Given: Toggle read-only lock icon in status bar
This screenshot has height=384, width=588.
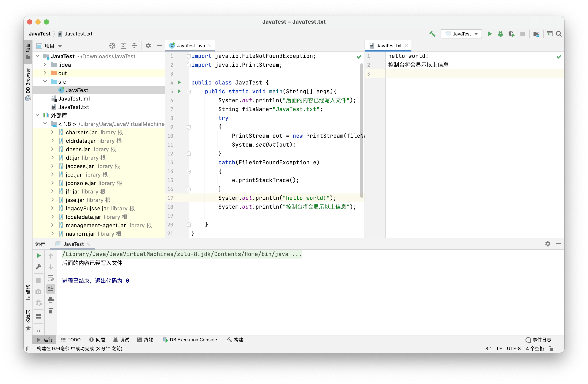Looking at the screenshot, I should click(x=551, y=349).
